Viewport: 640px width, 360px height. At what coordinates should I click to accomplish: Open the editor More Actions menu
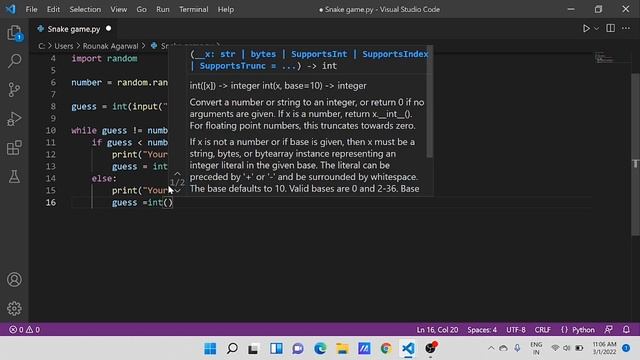coord(626,28)
